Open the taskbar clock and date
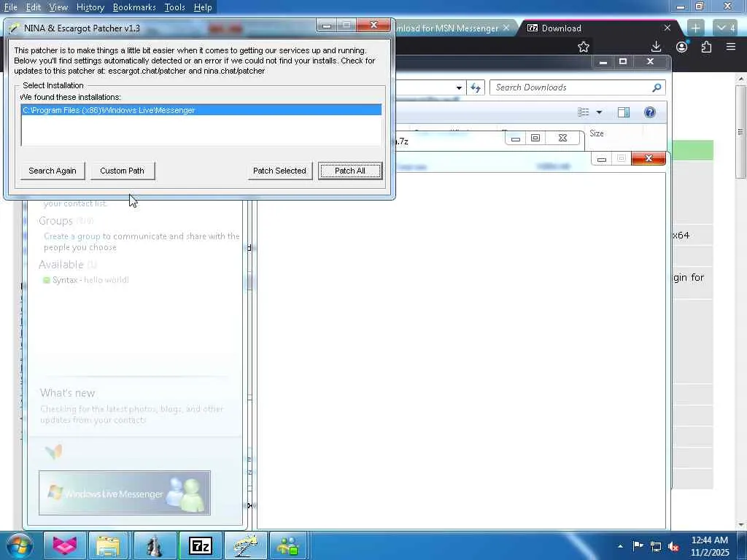The image size is (747, 560). click(709, 546)
